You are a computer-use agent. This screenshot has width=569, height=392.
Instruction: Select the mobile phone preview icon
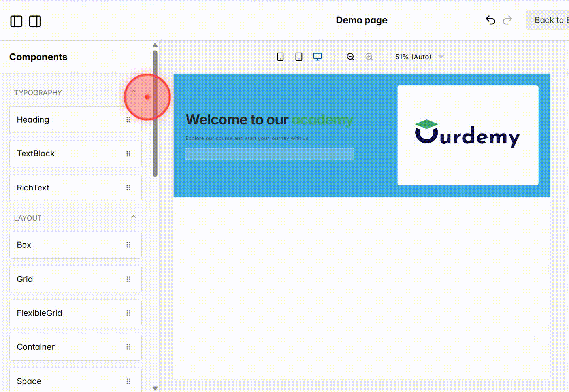(280, 57)
